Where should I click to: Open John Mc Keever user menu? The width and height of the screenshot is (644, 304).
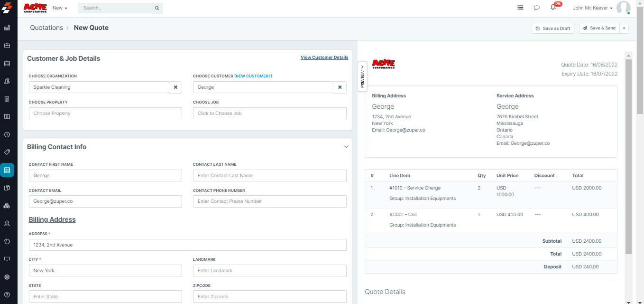point(592,8)
